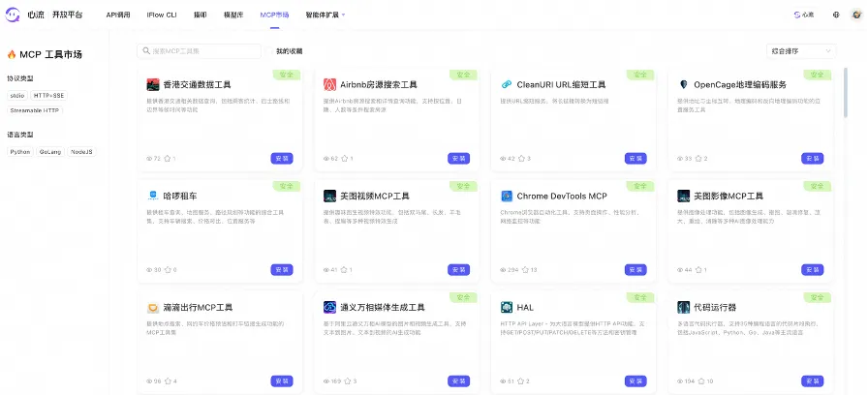Switch to the iFlow CLI tab
The image size is (868, 395).
point(160,15)
